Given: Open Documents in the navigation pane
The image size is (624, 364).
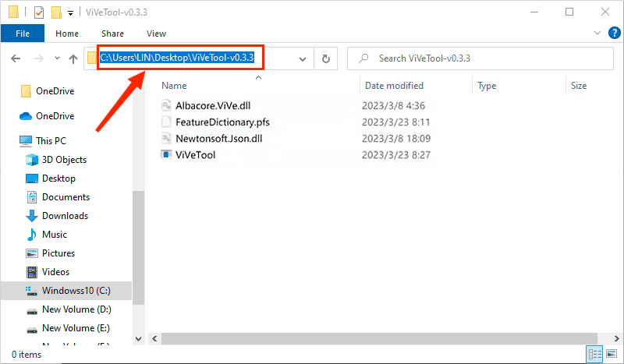Looking at the screenshot, I should [x=66, y=197].
